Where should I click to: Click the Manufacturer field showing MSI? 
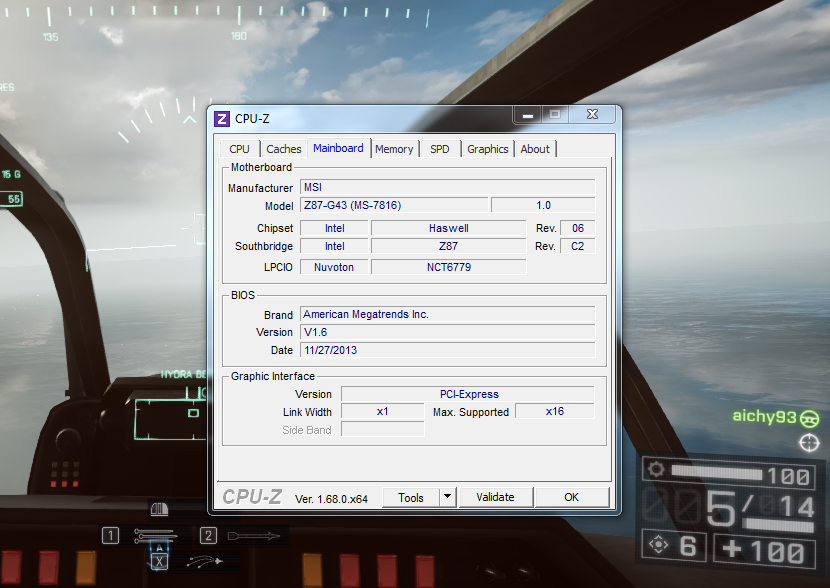(448, 187)
